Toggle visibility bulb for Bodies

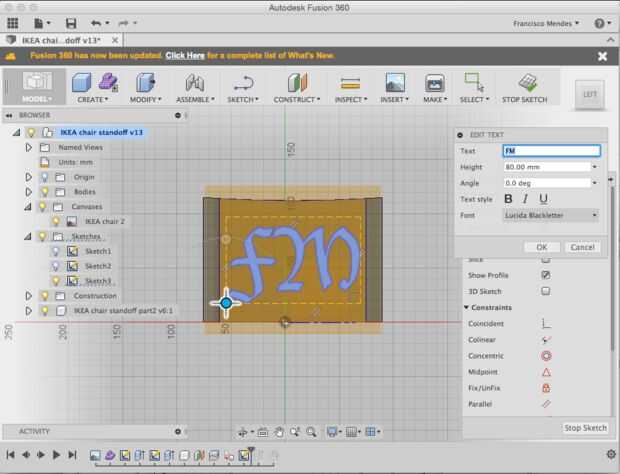point(45,192)
